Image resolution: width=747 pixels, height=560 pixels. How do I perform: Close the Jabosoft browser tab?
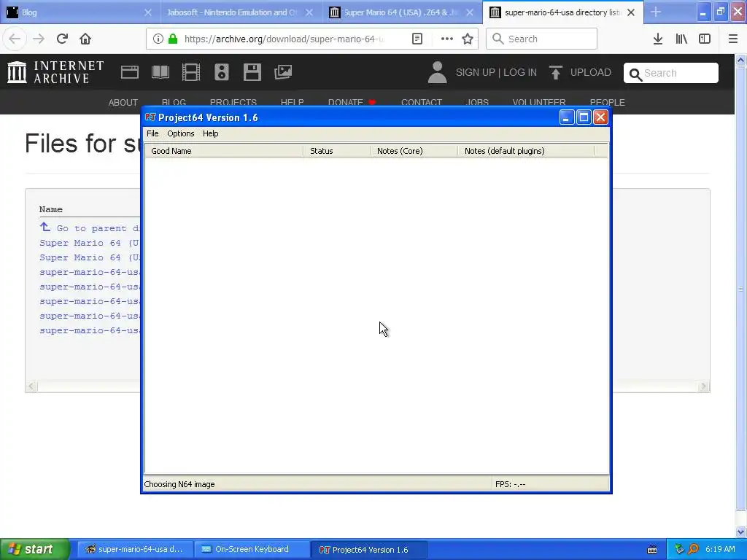pyautogui.click(x=309, y=12)
